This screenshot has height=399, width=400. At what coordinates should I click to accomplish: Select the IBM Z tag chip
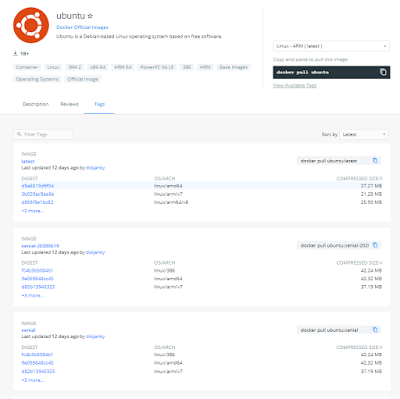click(x=75, y=67)
